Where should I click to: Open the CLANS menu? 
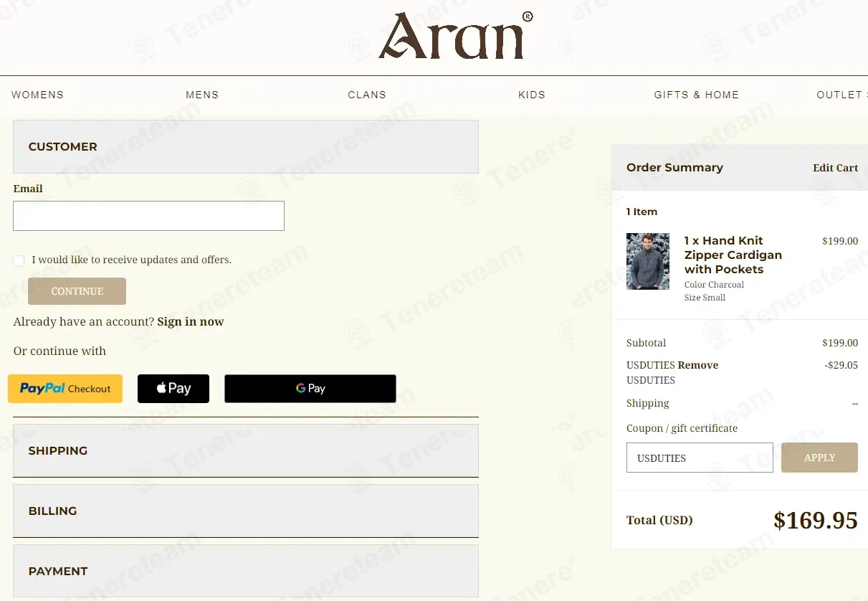click(367, 95)
